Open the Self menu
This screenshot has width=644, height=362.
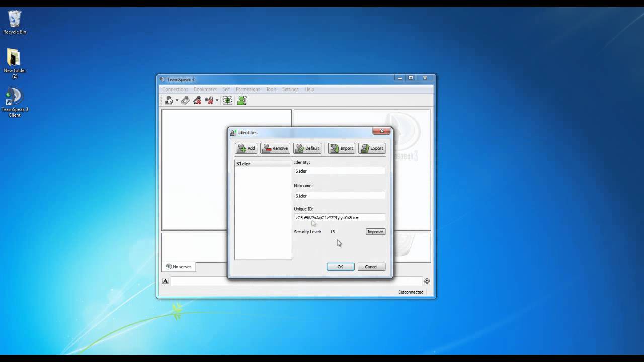pyautogui.click(x=226, y=89)
